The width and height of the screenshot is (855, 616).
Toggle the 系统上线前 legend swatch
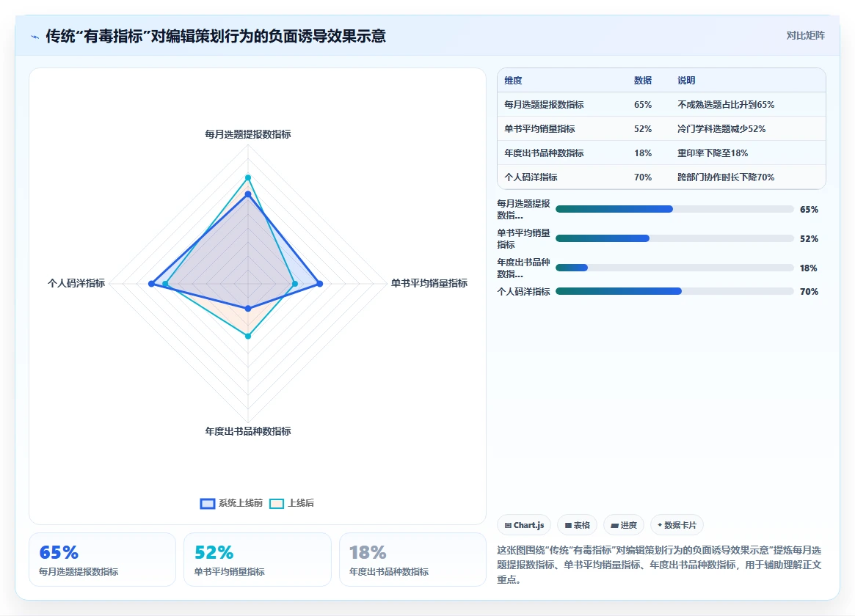[207, 503]
